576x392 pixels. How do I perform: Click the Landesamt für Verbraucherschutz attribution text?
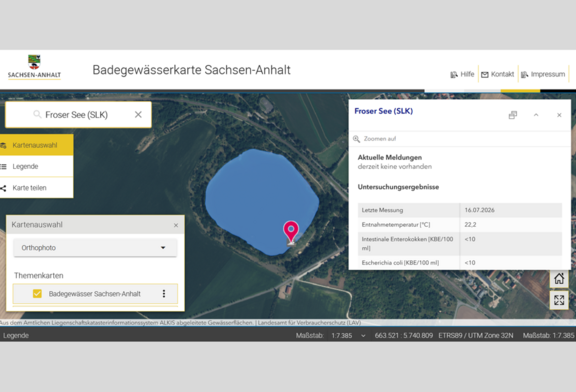coord(309,323)
